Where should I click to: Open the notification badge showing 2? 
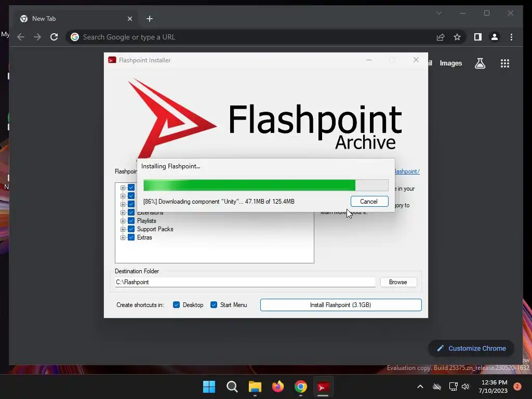(x=517, y=387)
